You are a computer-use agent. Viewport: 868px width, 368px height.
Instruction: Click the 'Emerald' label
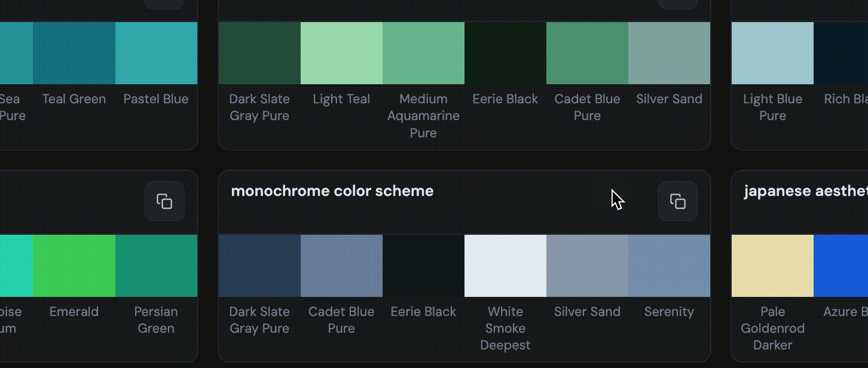pyautogui.click(x=74, y=312)
